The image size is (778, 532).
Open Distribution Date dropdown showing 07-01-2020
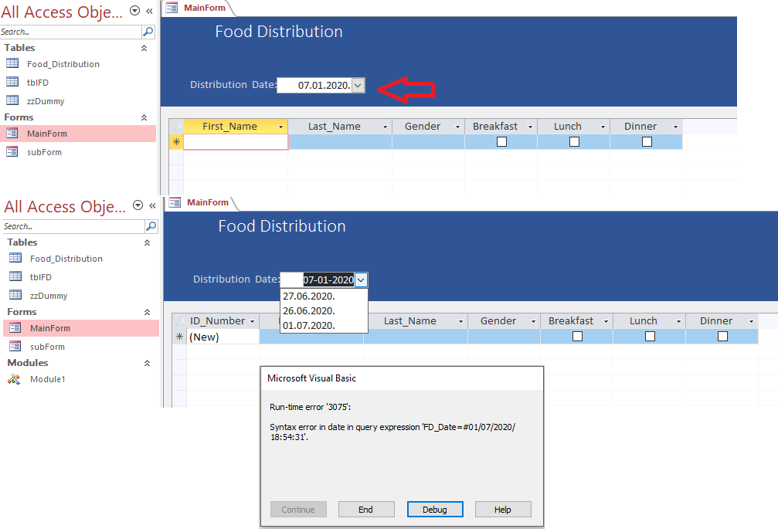(x=362, y=280)
